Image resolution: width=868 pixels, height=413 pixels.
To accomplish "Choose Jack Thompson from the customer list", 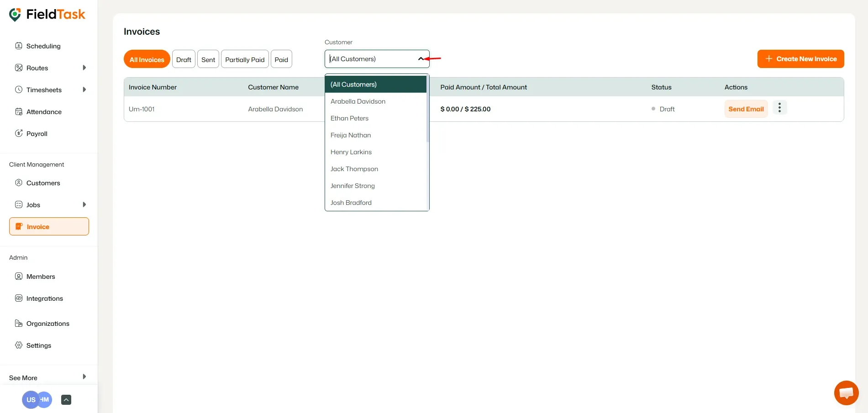I will tap(376, 169).
